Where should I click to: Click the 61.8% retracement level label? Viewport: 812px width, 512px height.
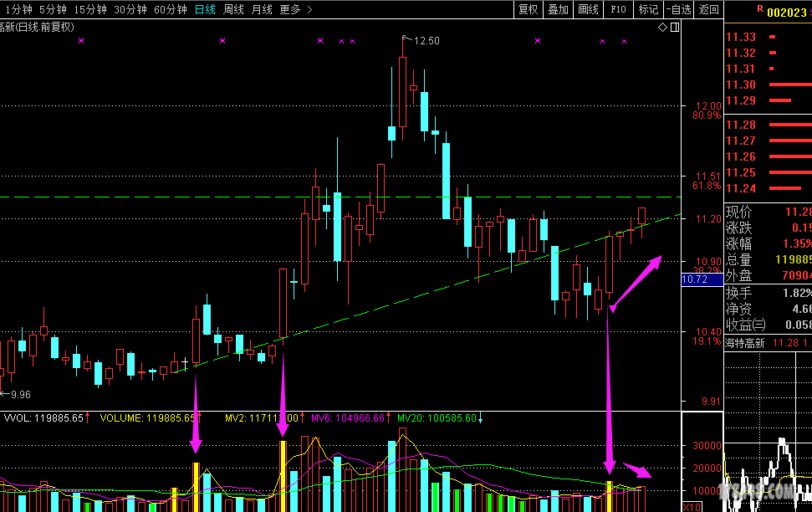click(707, 186)
